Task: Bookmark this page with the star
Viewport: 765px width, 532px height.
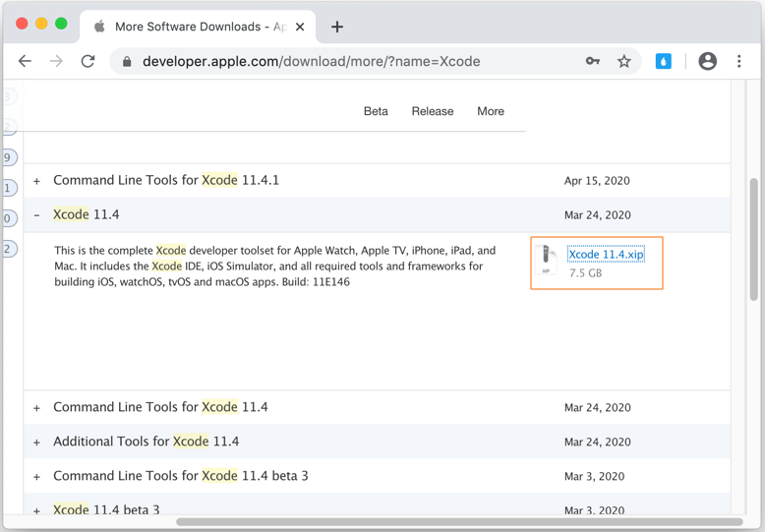Action: (624, 61)
